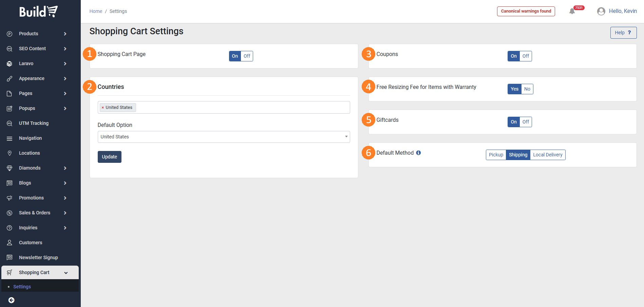Expand the Appearance chevron

pos(65,78)
